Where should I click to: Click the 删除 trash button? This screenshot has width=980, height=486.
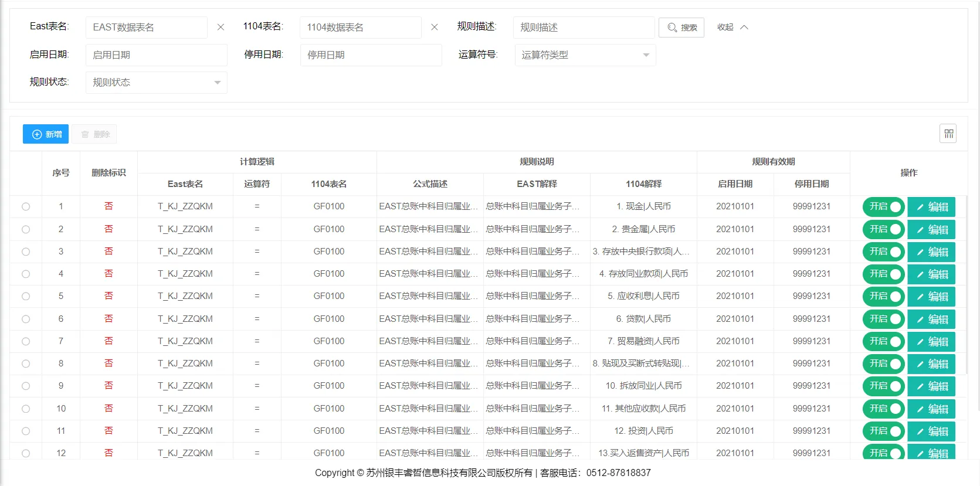[95, 134]
